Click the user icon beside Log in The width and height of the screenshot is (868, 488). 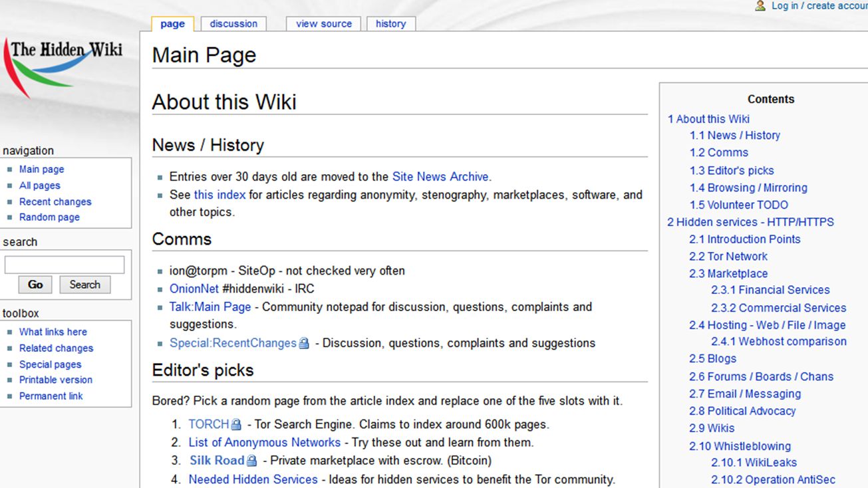pos(760,6)
